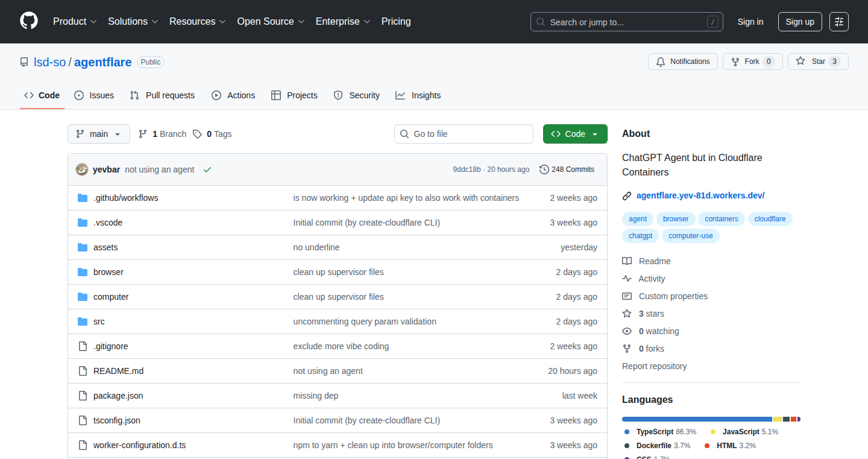This screenshot has width=868, height=459.
Task: Open commit 9ddc18b hash link
Action: point(467,169)
